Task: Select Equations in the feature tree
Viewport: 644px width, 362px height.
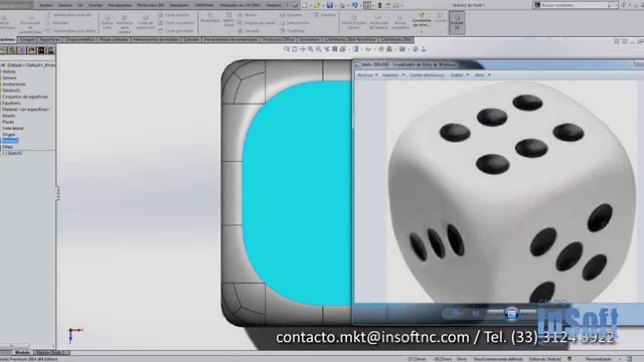Action: (x=11, y=103)
